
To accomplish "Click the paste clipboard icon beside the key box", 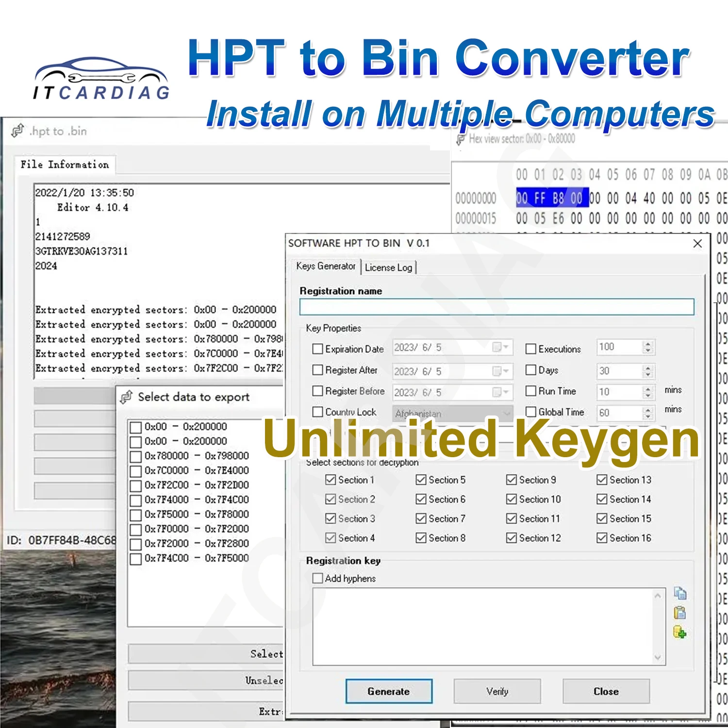I will coord(680,612).
